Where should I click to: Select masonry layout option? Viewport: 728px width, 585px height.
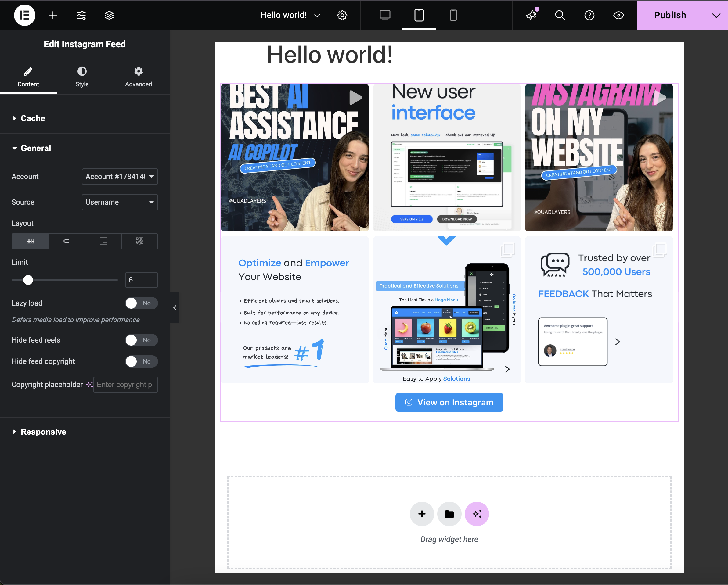point(140,241)
